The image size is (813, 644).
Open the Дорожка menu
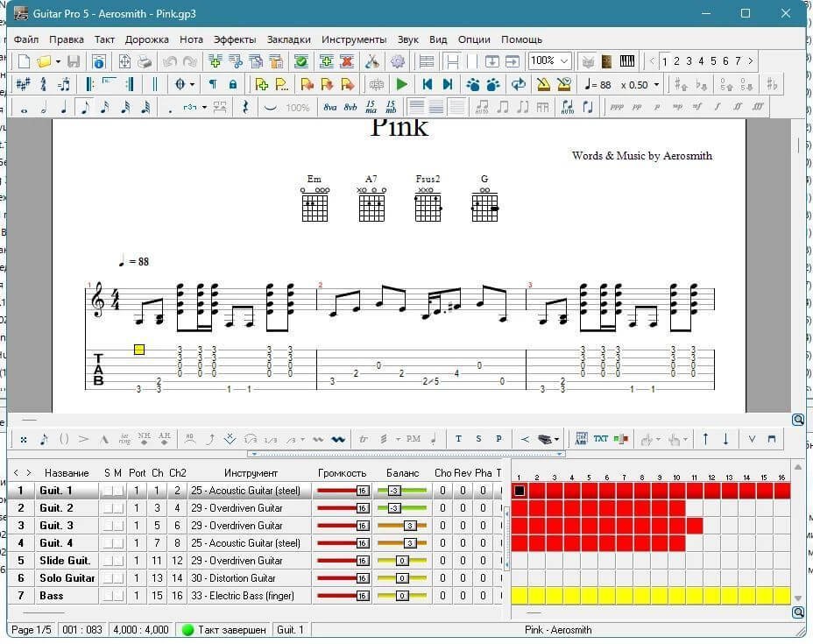[x=146, y=39]
